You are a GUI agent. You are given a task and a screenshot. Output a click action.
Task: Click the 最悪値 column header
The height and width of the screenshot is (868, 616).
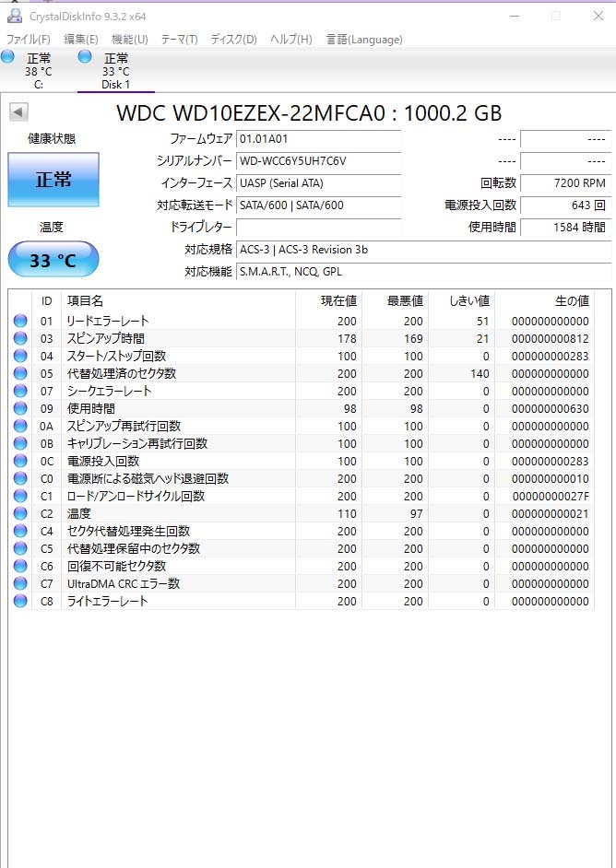tap(395, 301)
